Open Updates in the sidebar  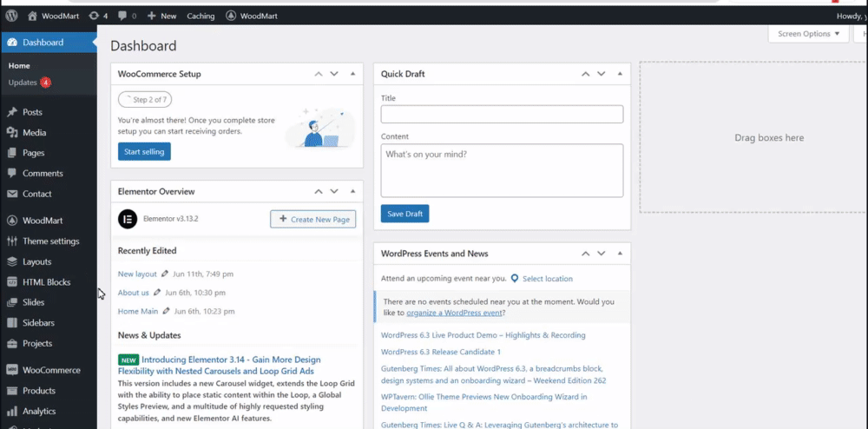[x=30, y=82]
